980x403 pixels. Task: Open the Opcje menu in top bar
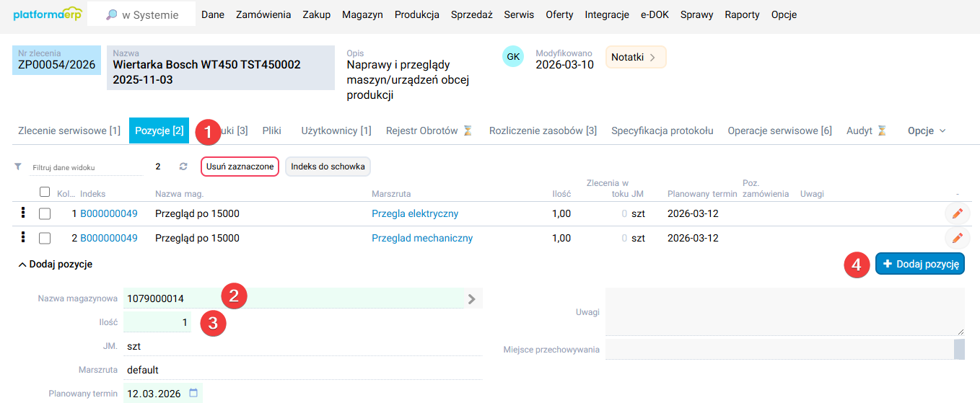(784, 14)
